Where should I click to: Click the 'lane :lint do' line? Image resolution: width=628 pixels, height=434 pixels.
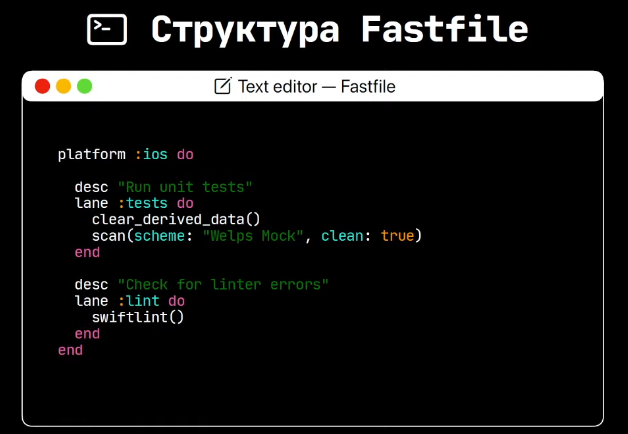coord(130,301)
